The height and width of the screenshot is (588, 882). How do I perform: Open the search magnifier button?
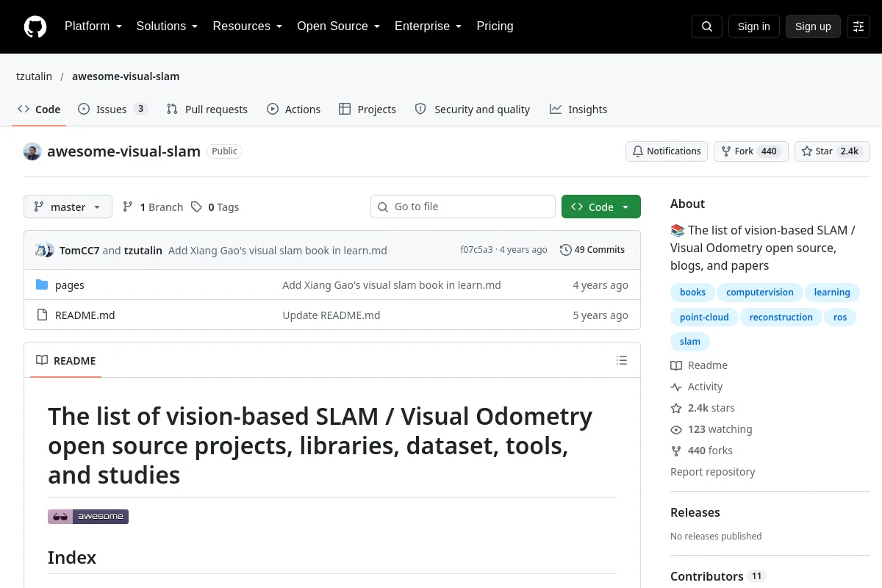tap(707, 26)
